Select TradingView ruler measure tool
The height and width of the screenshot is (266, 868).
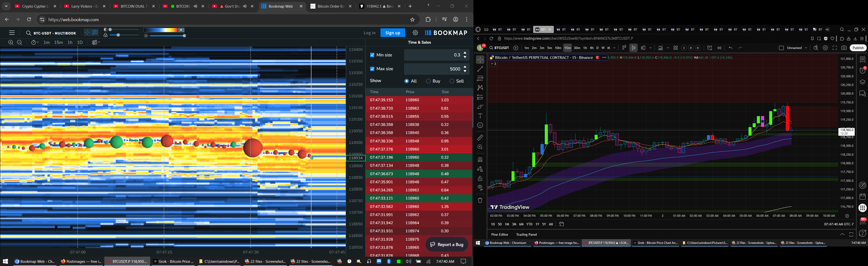[x=480, y=138]
